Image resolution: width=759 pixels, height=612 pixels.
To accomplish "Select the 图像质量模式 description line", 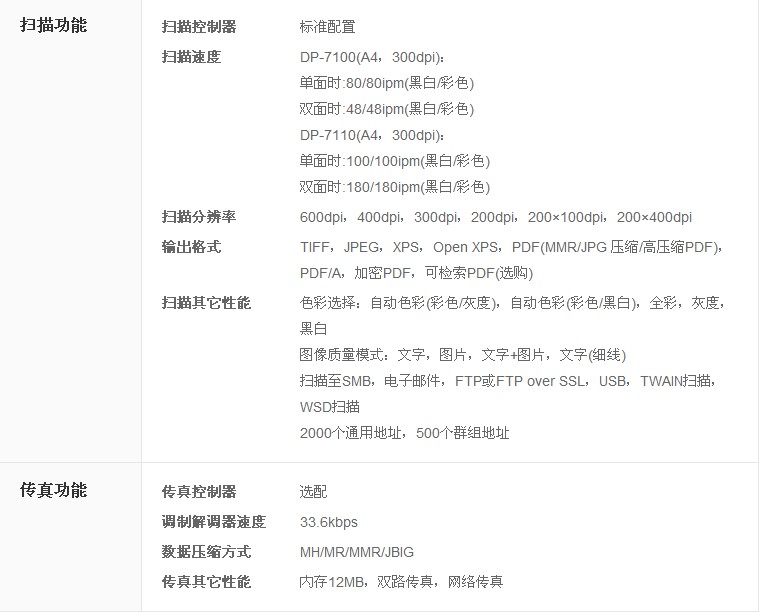I will pyautogui.click(x=462, y=355).
